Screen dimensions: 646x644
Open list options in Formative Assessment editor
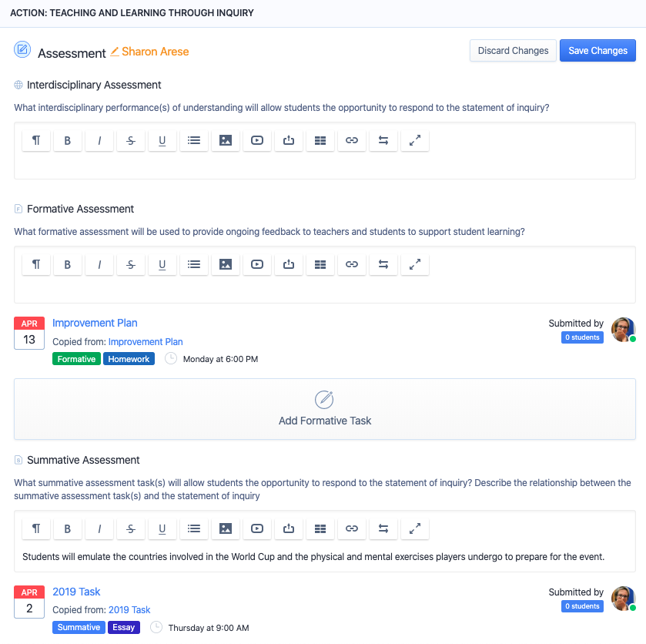click(x=194, y=264)
